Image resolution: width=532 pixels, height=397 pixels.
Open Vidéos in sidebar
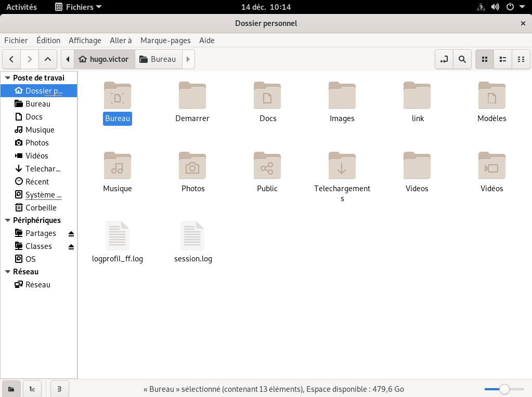pyautogui.click(x=38, y=156)
